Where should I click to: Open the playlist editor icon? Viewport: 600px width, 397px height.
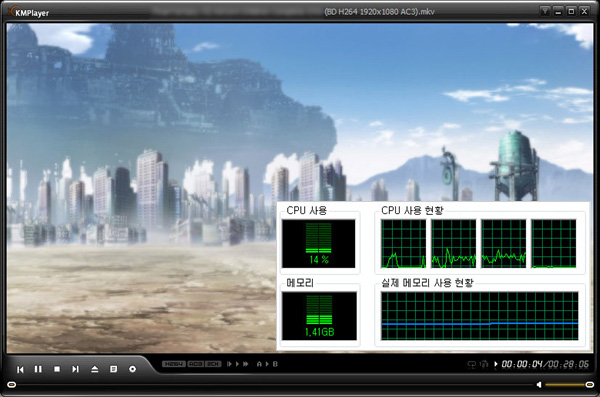(x=113, y=369)
